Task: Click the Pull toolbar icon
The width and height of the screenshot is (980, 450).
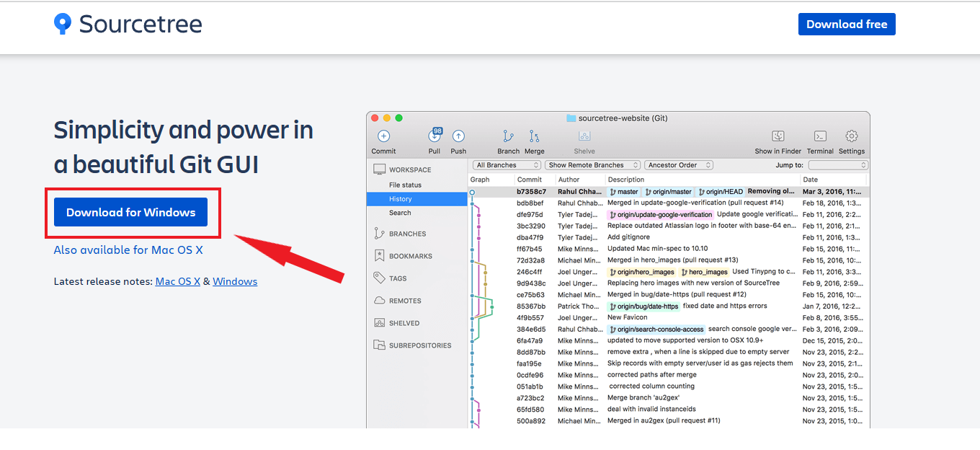Action: (x=435, y=136)
